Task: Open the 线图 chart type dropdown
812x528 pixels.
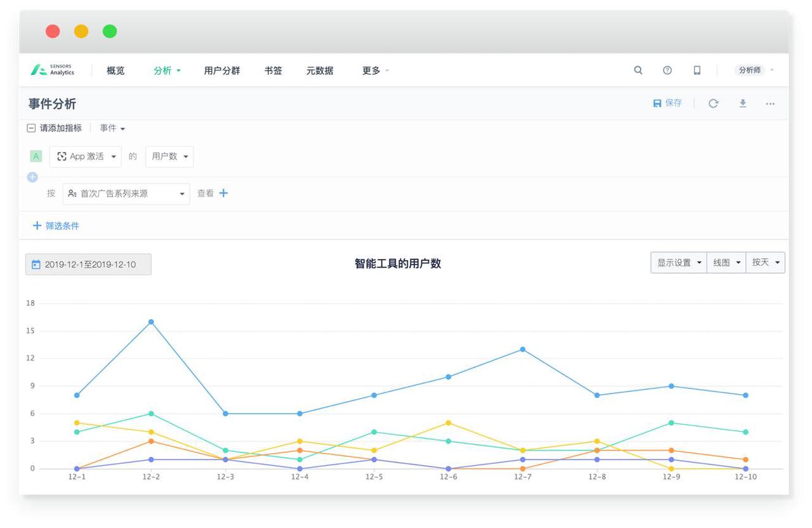Action: click(x=726, y=263)
